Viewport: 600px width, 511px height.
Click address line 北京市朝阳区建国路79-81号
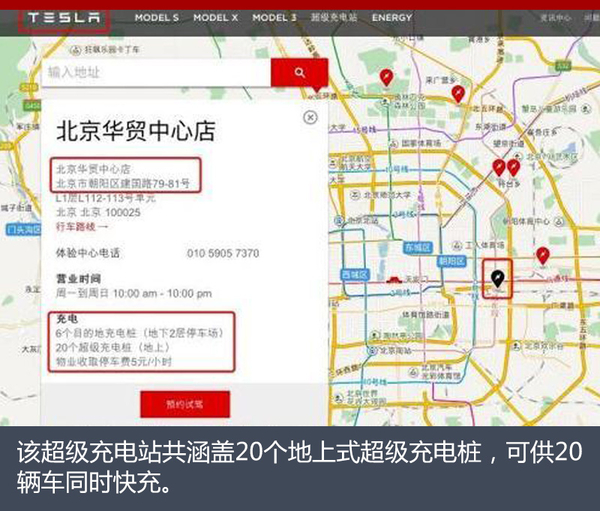(123, 183)
